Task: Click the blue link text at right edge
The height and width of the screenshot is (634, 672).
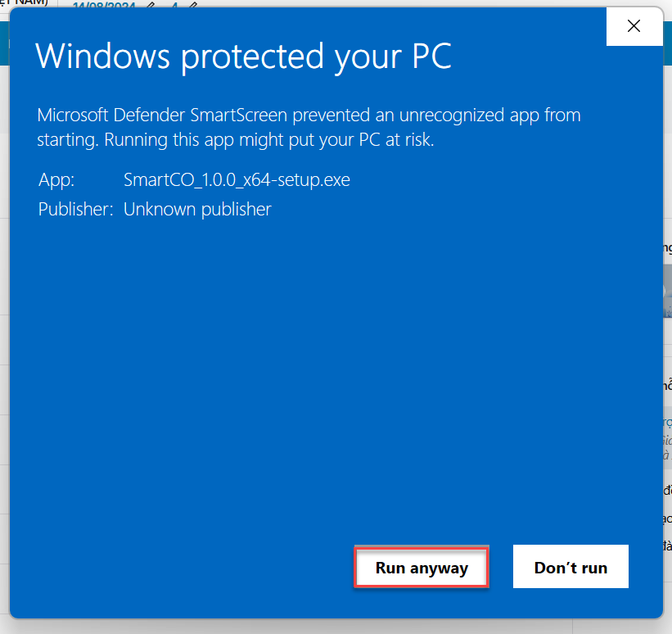Action: (667, 423)
